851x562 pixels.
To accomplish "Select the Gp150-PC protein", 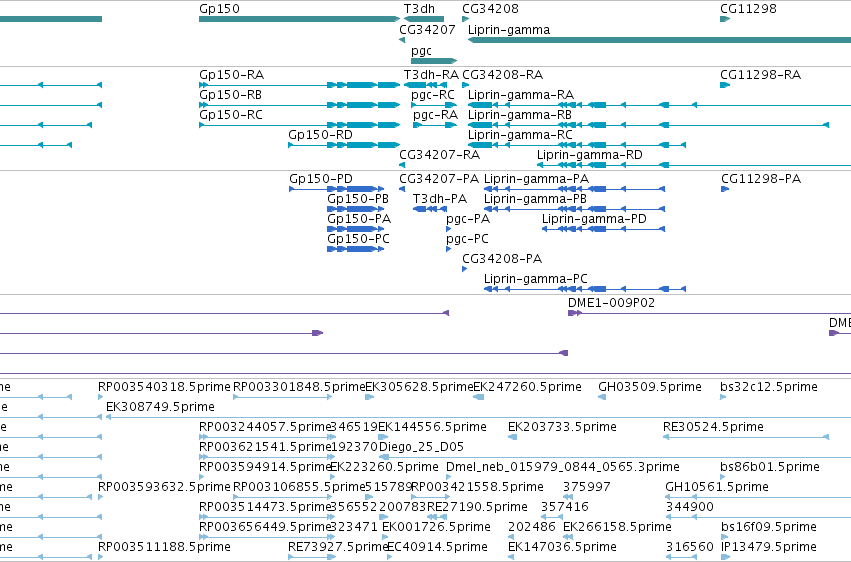I will click(x=355, y=249).
